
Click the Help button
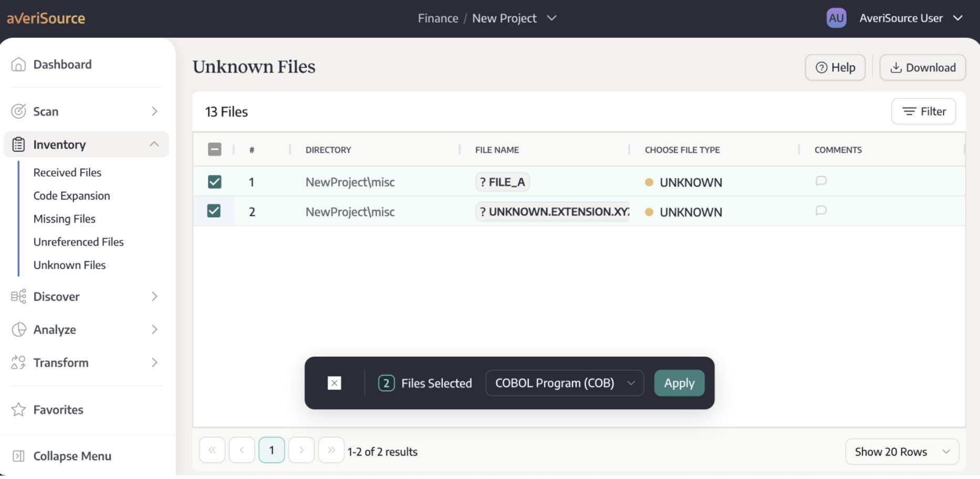click(x=835, y=67)
